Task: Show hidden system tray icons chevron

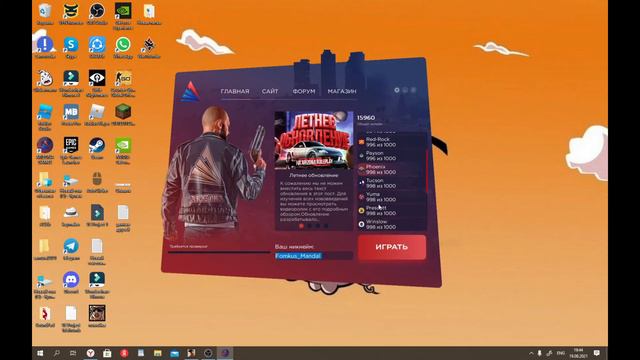Action: (x=531, y=353)
